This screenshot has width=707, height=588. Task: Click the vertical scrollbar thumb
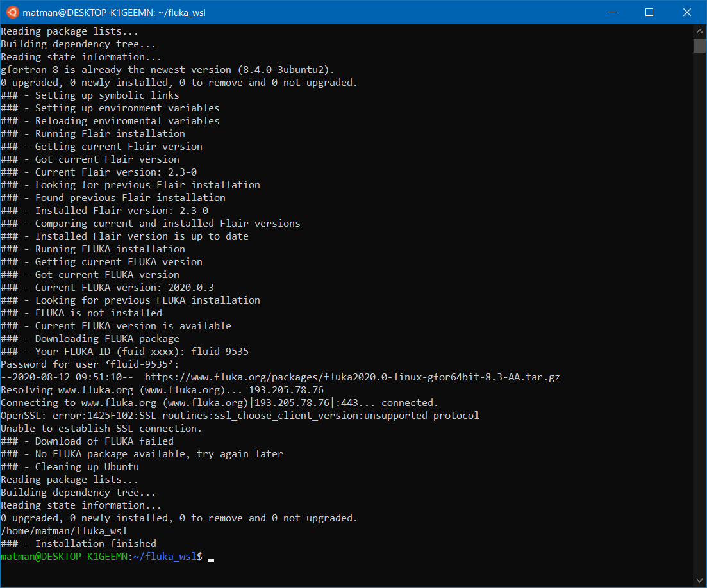699,46
